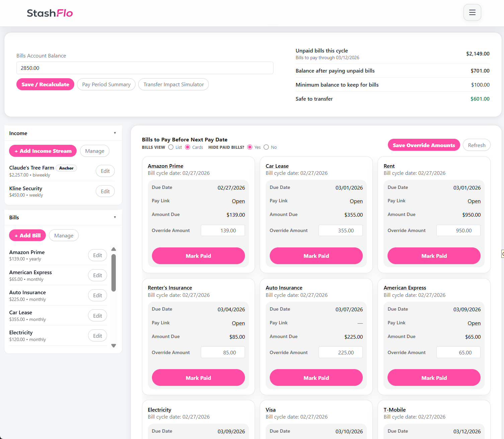504x439 pixels.
Task: Click Save Override Amounts
Action: click(x=424, y=145)
